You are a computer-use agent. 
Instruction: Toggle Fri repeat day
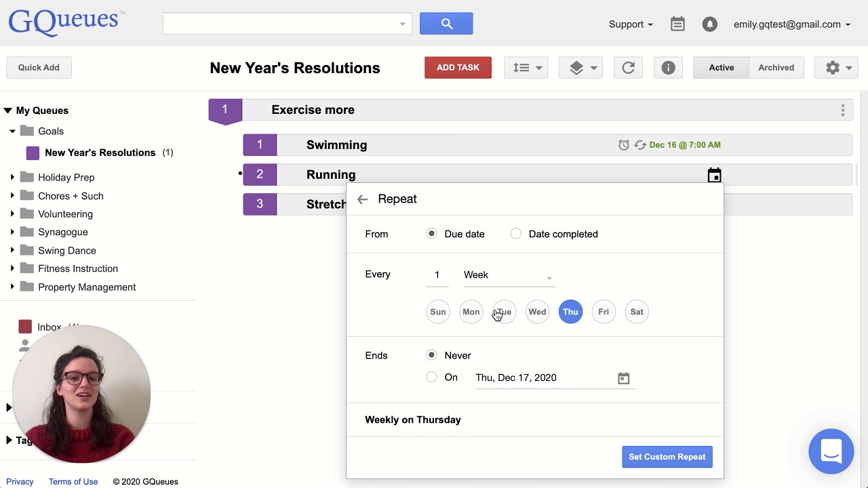604,312
